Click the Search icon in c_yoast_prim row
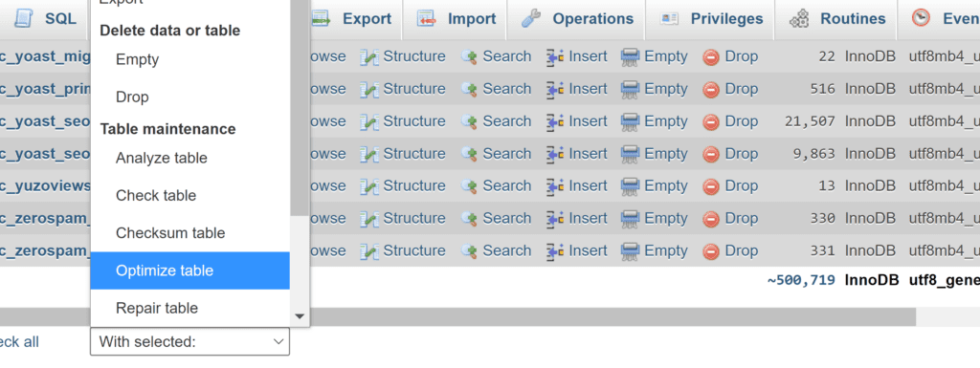Viewport: 980px width, 368px height. pos(469,89)
